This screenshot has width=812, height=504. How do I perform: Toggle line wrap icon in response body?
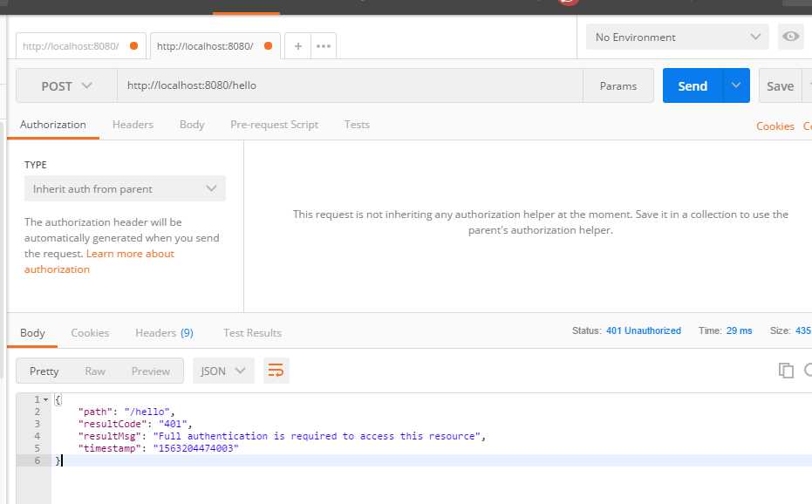click(x=276, y=371)
